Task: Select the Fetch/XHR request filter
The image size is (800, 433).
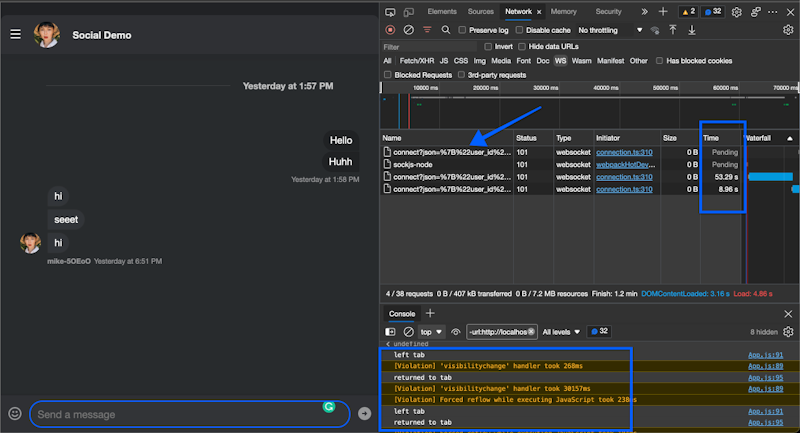Action: tap(415, 61)
